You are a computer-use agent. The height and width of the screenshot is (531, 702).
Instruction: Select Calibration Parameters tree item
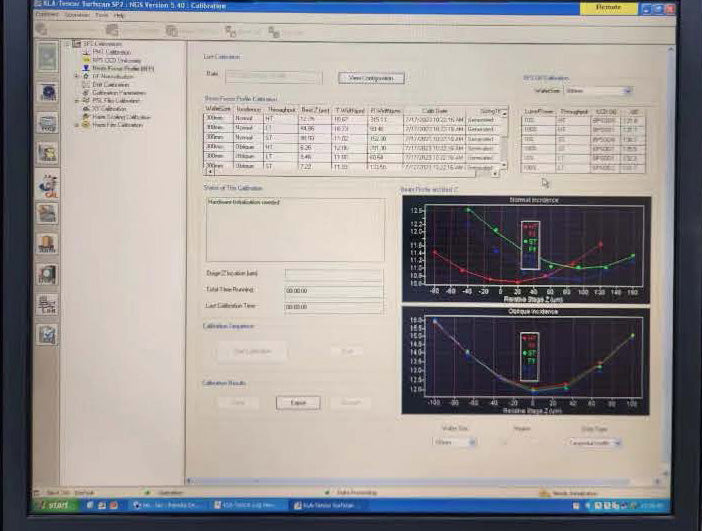point(119,93)
